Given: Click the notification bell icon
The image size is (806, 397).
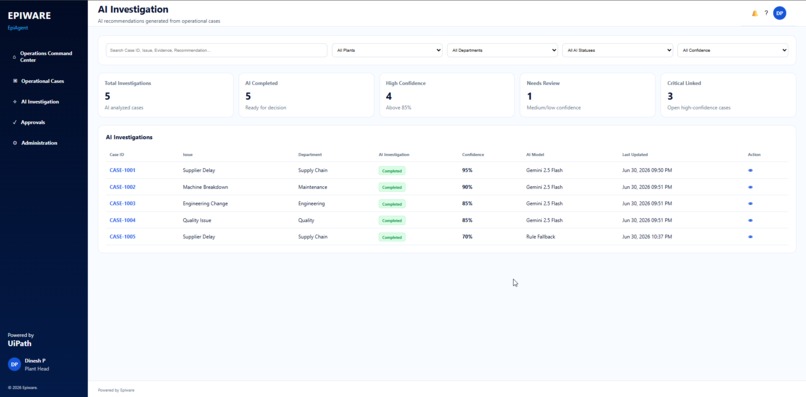Looking at the screenshot, I should (x=755, y=13).
